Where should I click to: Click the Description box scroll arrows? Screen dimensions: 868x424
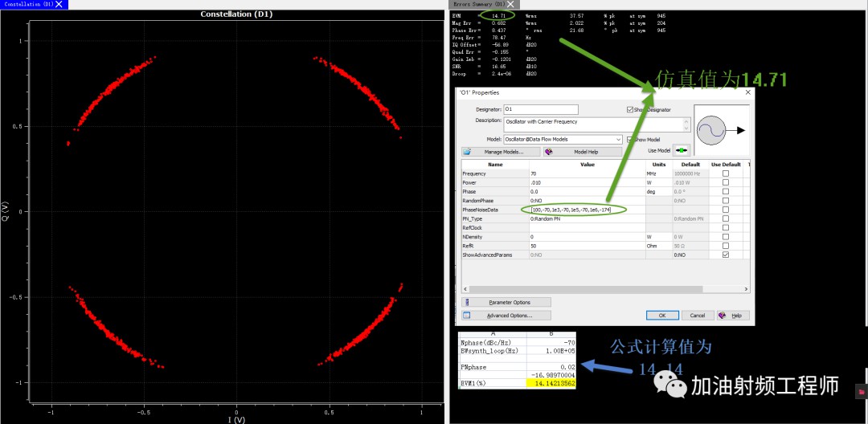click(687, 124)
